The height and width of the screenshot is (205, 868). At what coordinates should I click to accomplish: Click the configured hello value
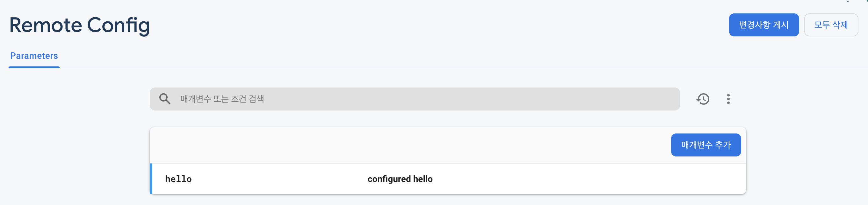coord(400,179)
